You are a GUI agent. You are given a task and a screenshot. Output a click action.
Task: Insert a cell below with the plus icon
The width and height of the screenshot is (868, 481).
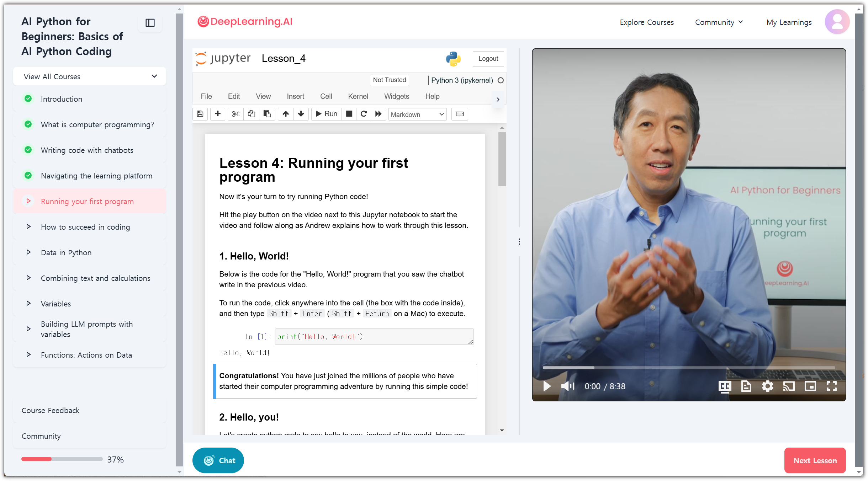218,114
